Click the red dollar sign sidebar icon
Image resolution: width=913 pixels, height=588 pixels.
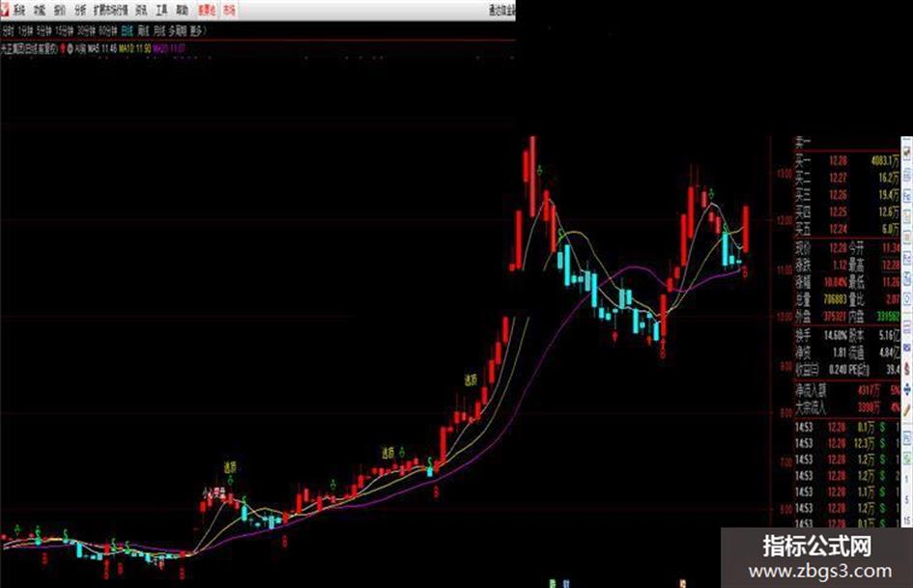[907, 369]
